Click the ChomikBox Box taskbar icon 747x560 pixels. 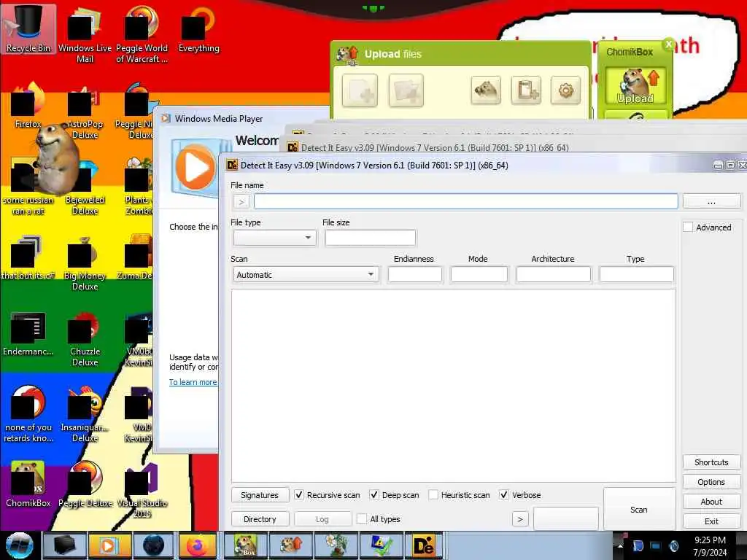246,545
